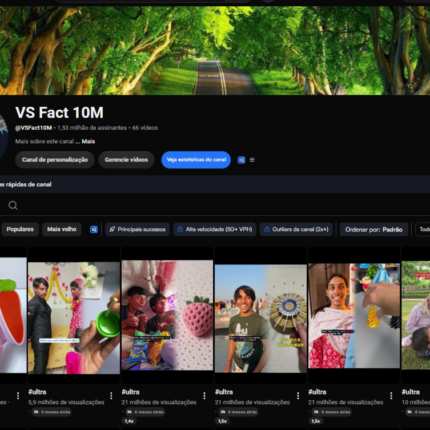The height and width of the screenshot is (430, 430).
Task: Click the @VSFact10M handle
Action: (x=33, y=128)
